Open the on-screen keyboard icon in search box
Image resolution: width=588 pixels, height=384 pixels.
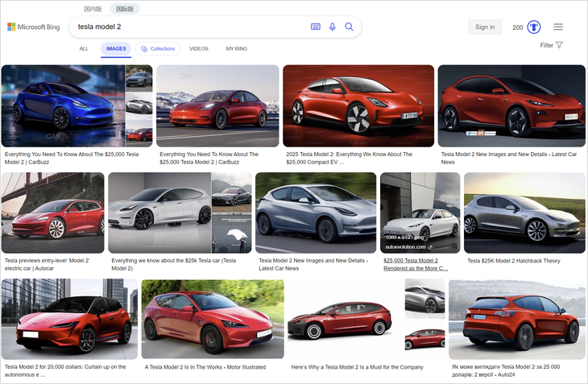(316, 27)
